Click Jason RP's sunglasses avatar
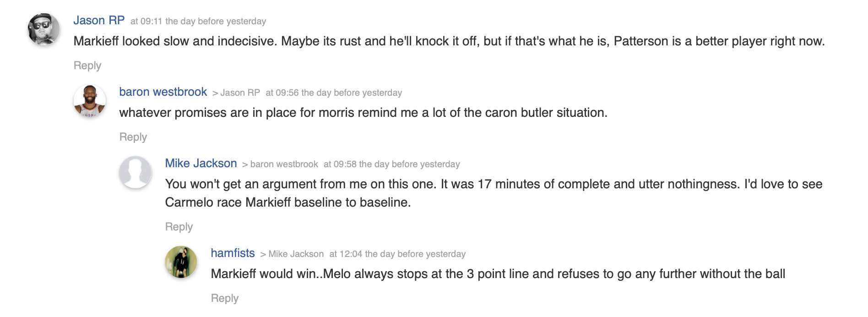The width and height of the screenshot is (868, 317). (x=44, y=29)
